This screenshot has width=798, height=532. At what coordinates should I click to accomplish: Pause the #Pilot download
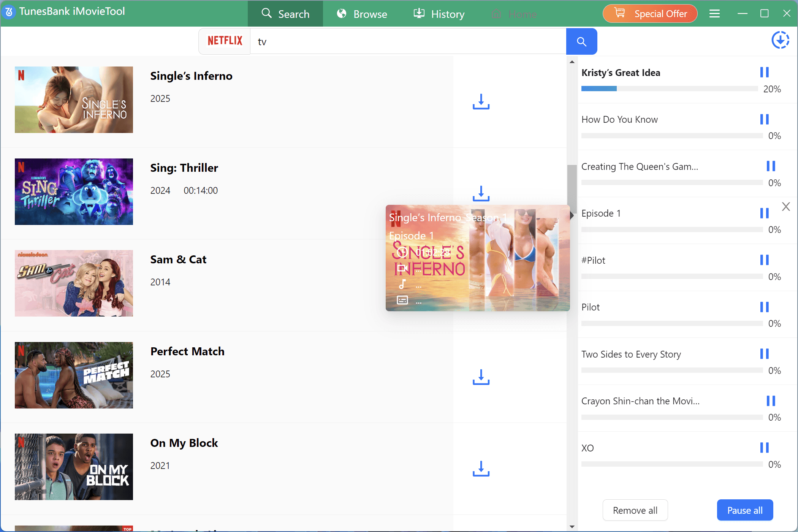click(764, 260)
